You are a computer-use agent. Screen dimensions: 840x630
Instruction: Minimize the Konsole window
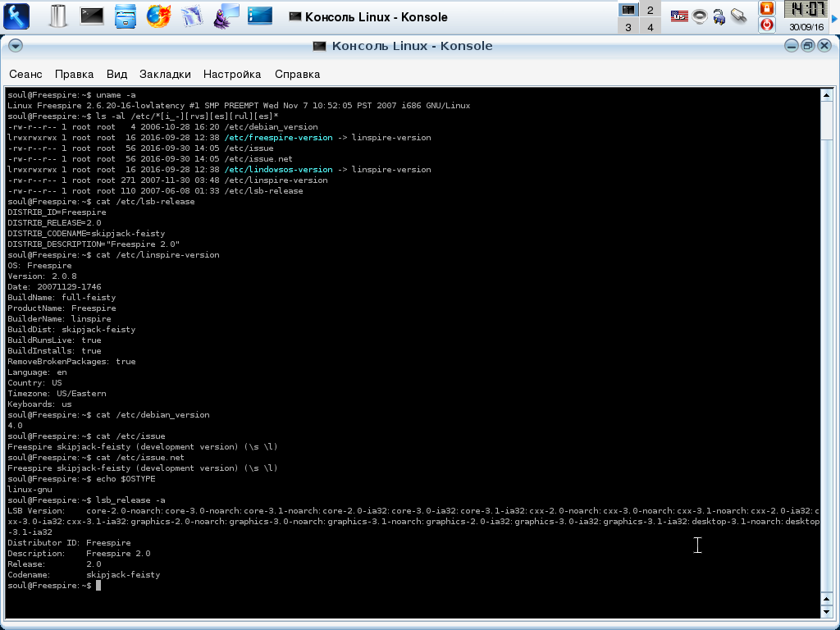coord(792,46)
